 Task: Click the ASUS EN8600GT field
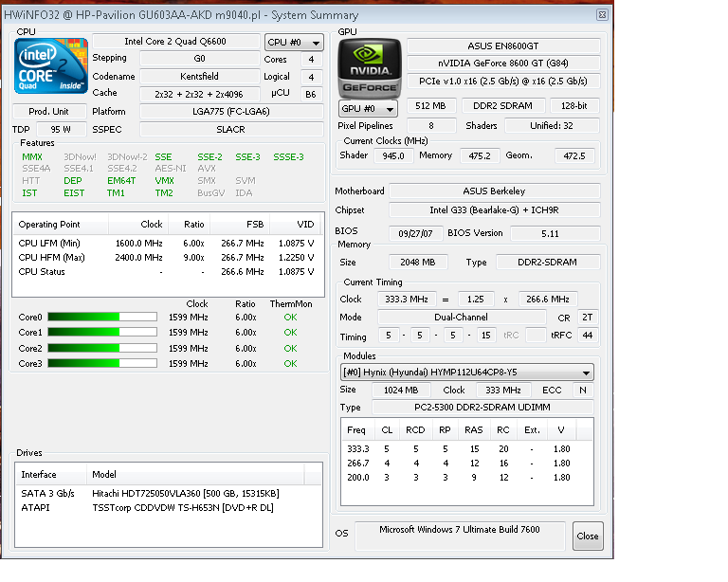pyautogui.click(x=503, y=45)
